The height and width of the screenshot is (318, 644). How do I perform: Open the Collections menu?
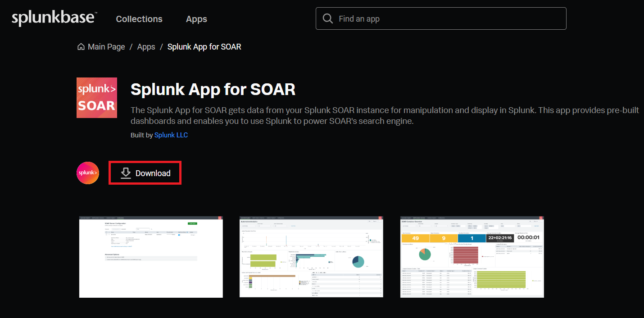point(139,19)
